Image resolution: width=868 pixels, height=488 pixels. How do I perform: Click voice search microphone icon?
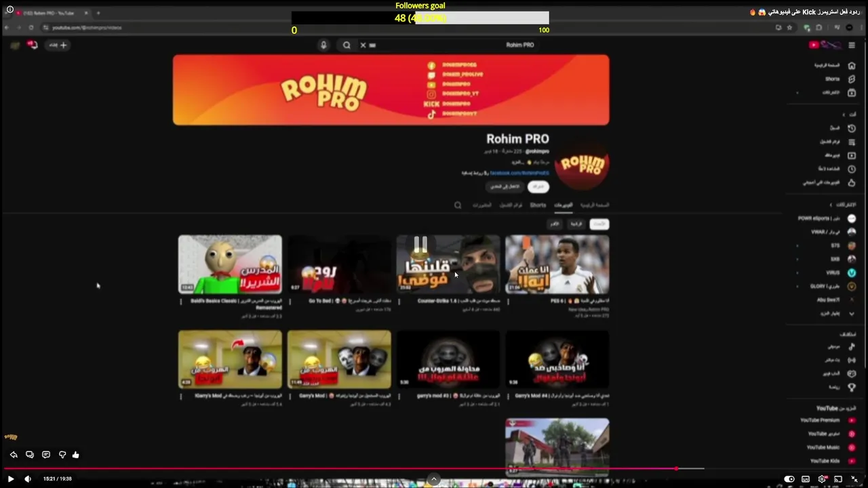tap(323, 45)
